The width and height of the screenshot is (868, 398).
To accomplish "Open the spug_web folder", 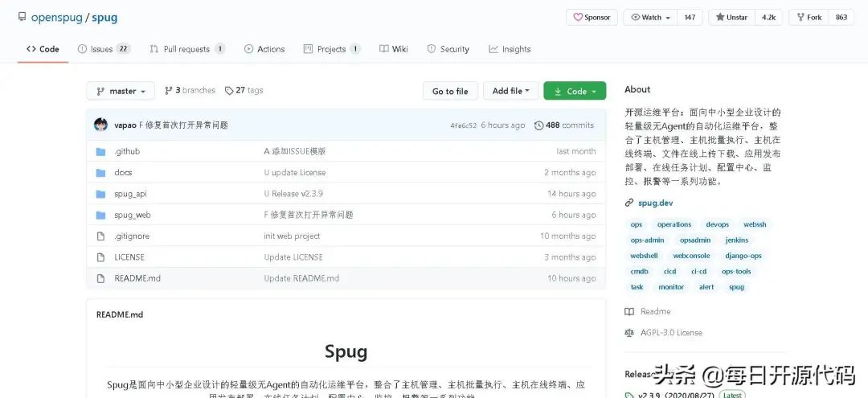I will coord(133,215).
